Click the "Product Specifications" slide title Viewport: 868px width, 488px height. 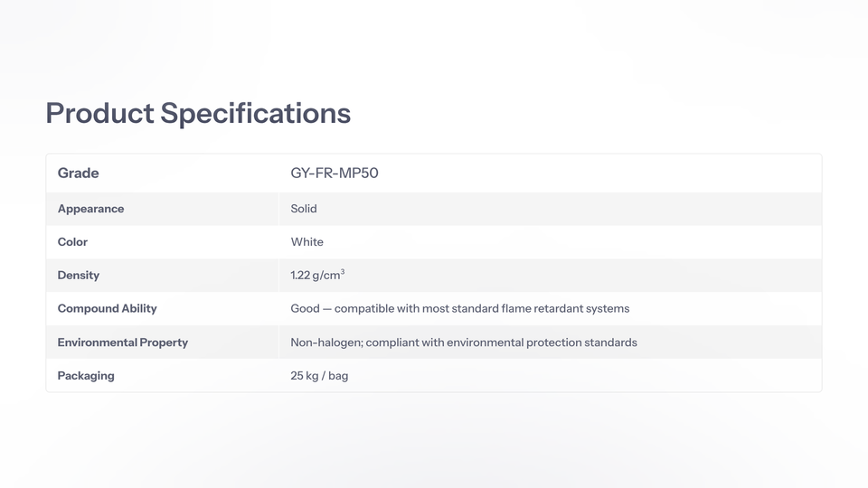pyautogui.click(x=198, y=114)
